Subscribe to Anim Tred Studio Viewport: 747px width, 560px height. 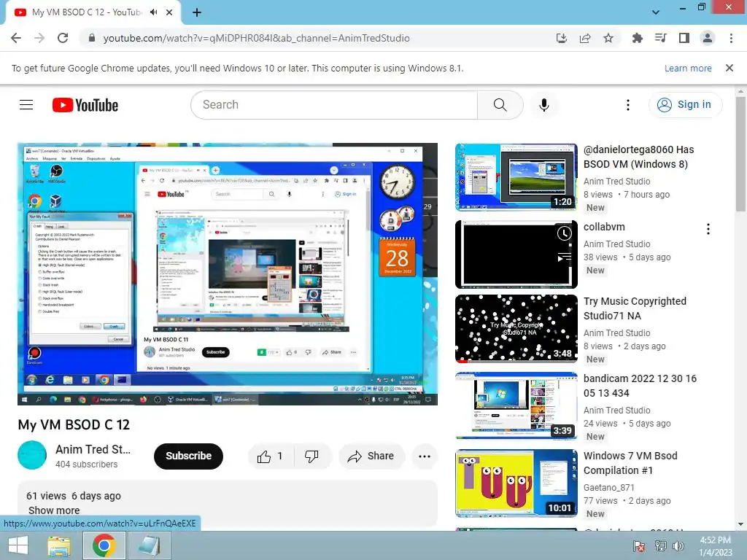tap(189, 456)
